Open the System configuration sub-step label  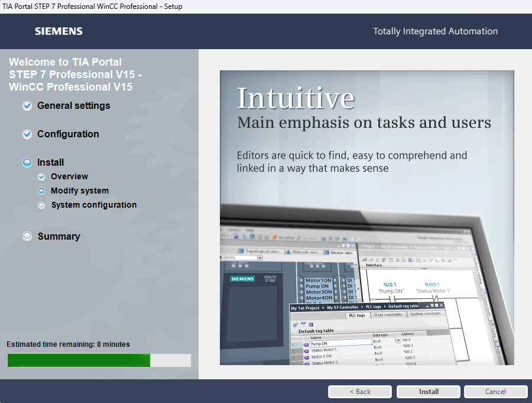click(93, 205)
